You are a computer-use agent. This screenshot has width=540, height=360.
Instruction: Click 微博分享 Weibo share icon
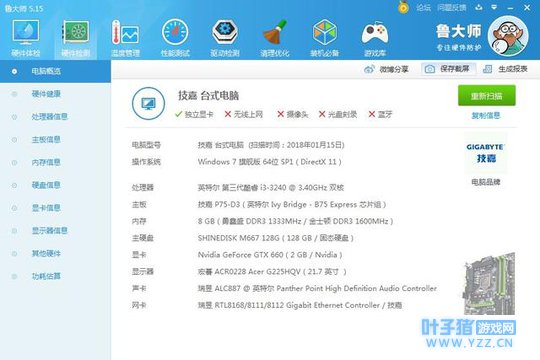click(x=369, y=69)
